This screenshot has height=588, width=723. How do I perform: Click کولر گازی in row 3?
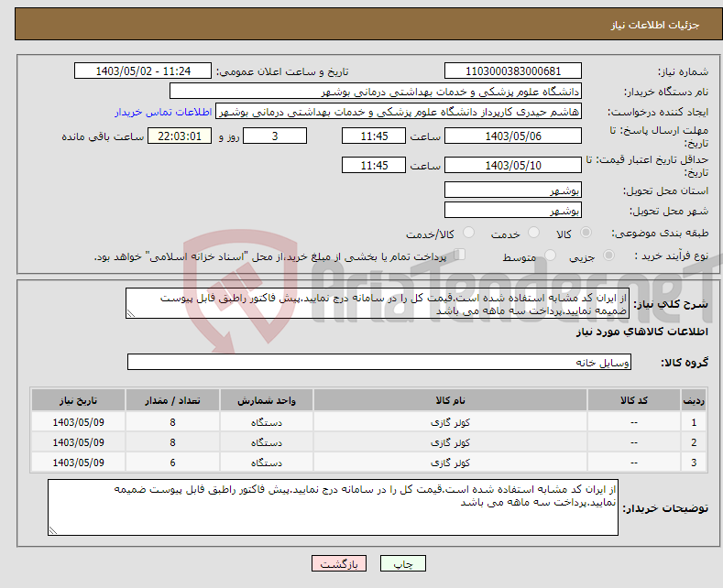click(x=450, y=463)
